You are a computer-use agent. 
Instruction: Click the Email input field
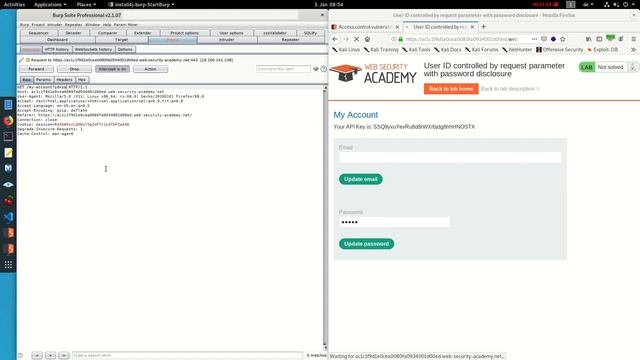450,158
